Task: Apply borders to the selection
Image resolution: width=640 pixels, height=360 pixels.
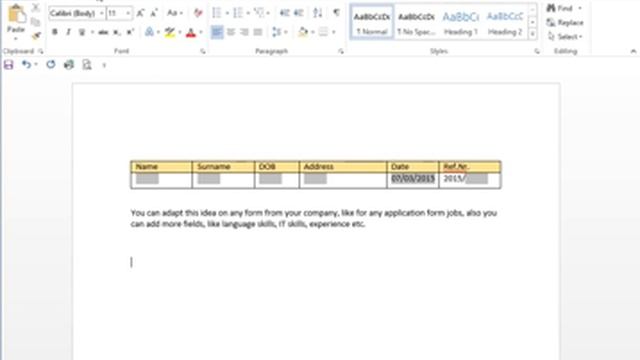Action: [323, 32]
